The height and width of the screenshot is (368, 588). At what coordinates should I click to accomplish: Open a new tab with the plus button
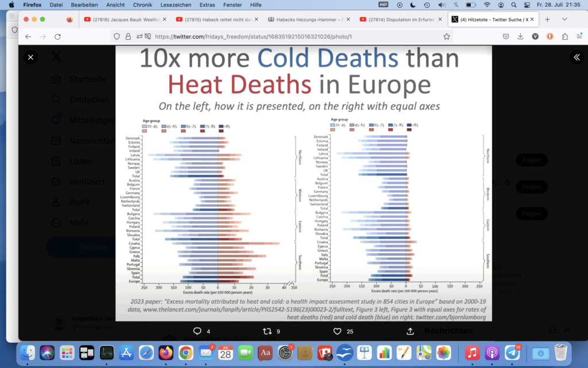(x=547, y=19)
